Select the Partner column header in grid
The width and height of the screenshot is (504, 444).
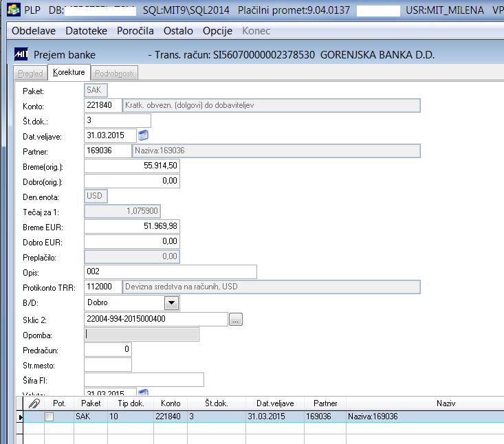coord(325,403)
